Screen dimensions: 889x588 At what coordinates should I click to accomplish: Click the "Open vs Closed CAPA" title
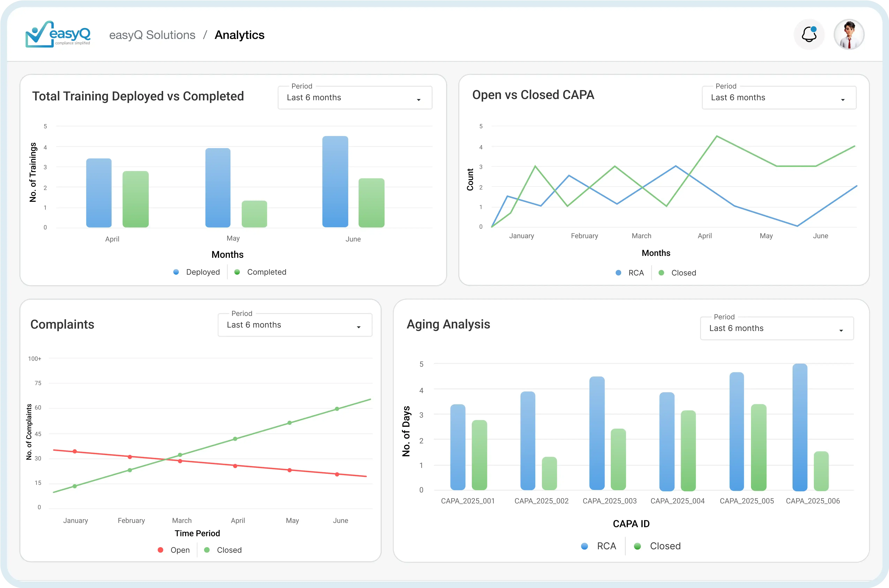click(x=533, y=95)
